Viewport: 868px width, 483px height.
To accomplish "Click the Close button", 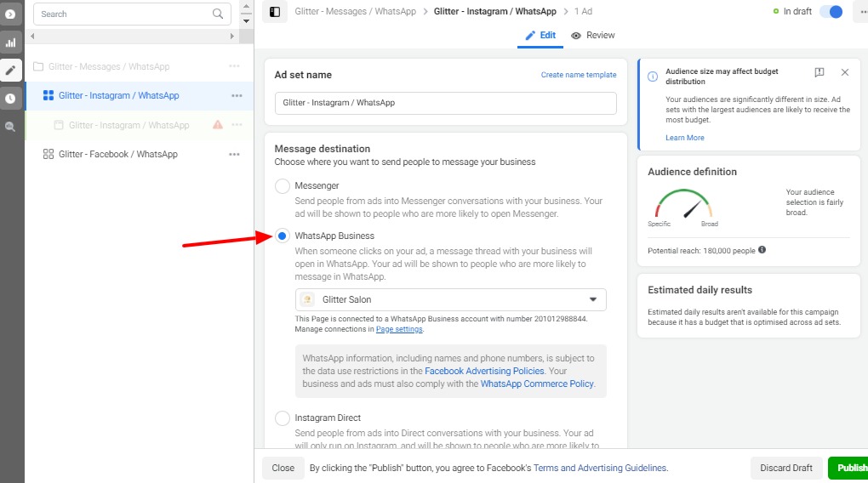I will [283, 468].
